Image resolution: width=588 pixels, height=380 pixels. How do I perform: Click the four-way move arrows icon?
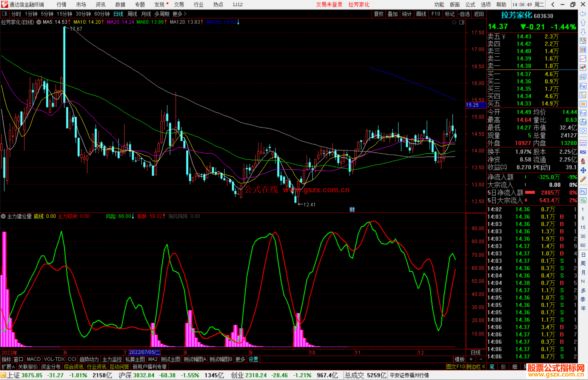point(583,171)
